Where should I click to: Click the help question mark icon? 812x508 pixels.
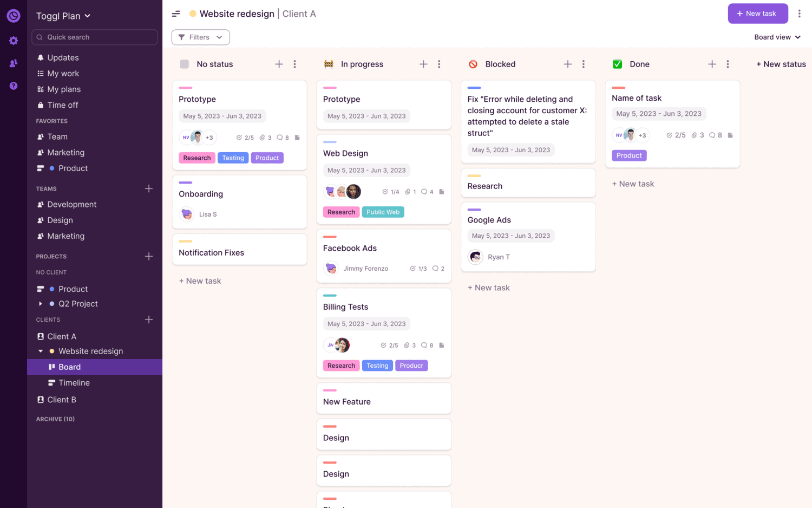click(14, 86)
